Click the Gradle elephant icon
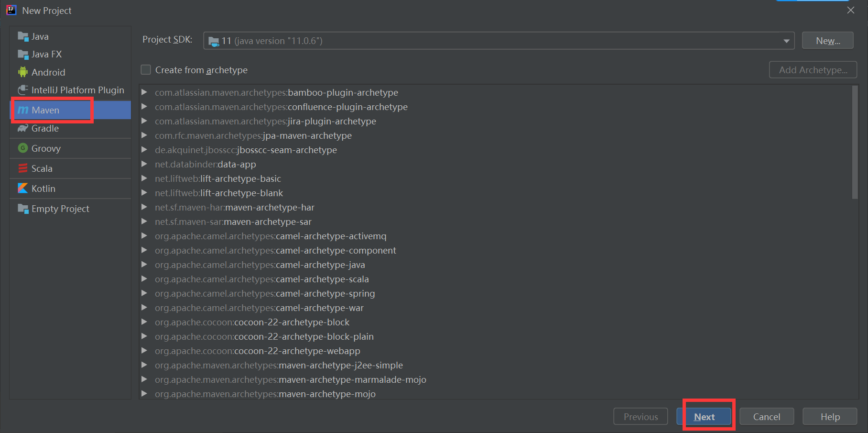Viewport: 868px width, 433px height. 23,128
